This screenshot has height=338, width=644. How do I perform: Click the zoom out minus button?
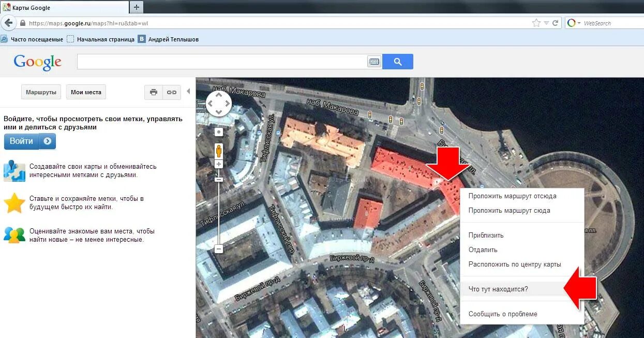pos(219,249)
